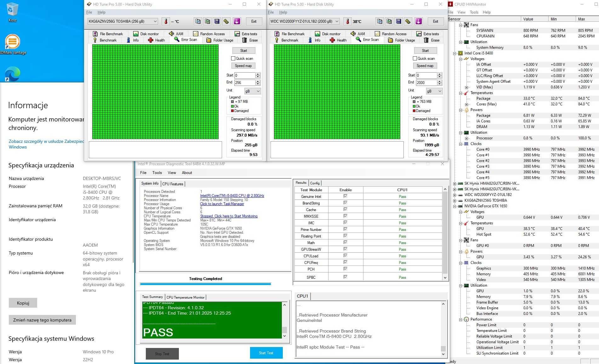Click save screenshot floppy icon in WDC HD Tune

click(398, 21)
